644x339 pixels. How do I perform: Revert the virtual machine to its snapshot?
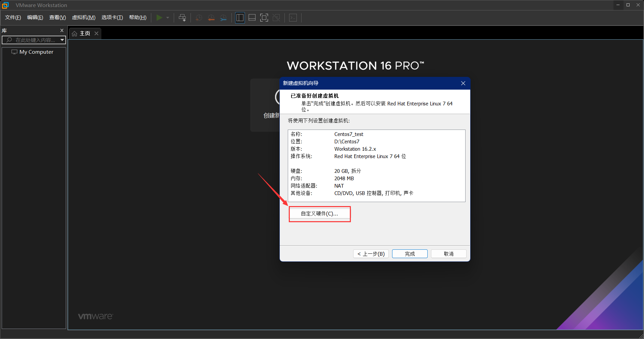(211, 18)
